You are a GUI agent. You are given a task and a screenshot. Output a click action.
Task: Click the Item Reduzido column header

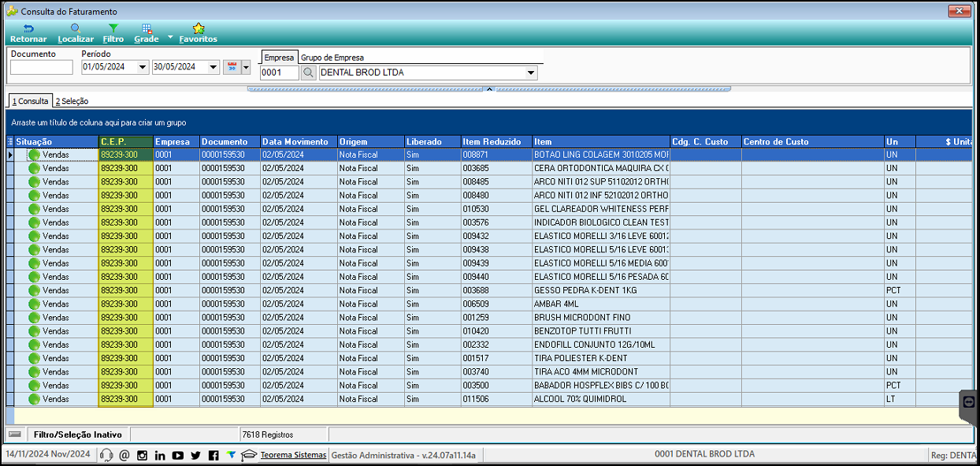[x=496, y=141]
